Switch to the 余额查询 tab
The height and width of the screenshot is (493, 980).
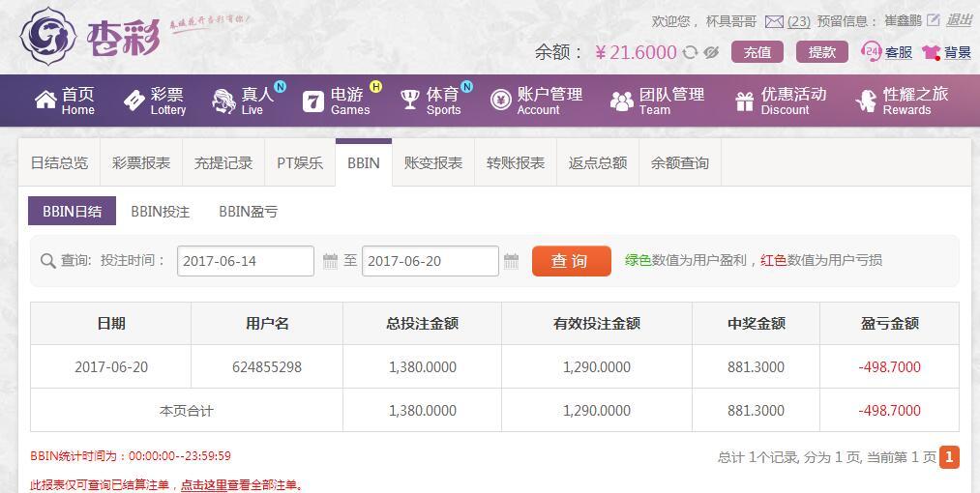click(680, 163)
